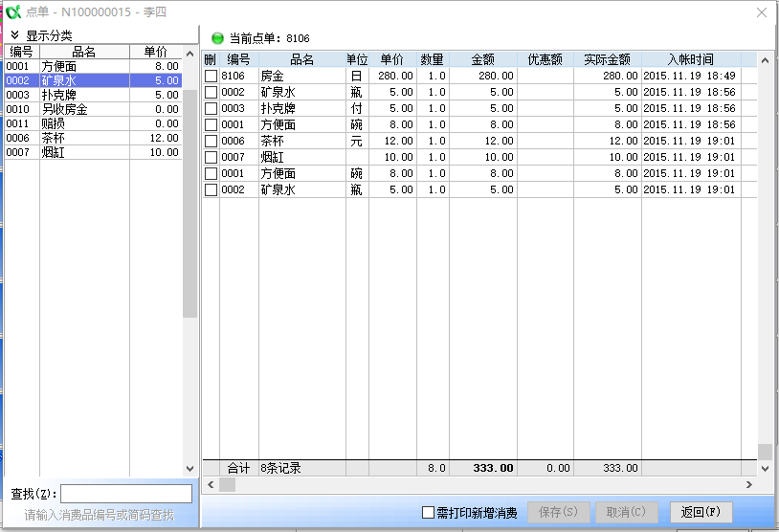
Task: Click the 查找 search input field
Action: click(126, 494)
